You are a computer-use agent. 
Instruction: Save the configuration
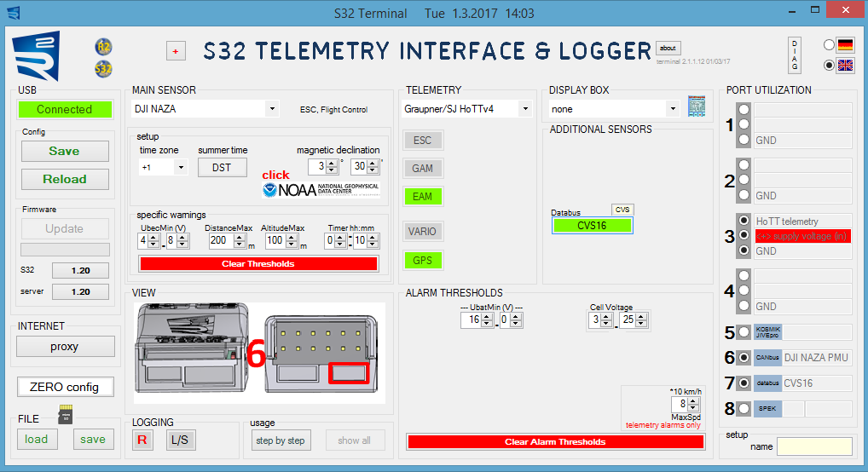65,151
